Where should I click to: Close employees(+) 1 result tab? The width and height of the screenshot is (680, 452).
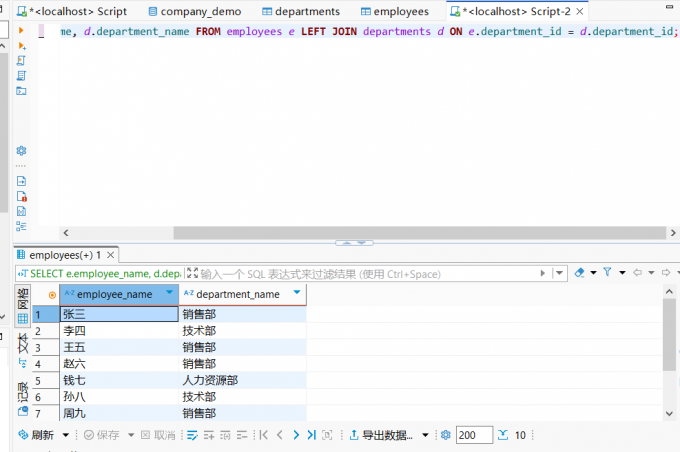coord(111,255)
